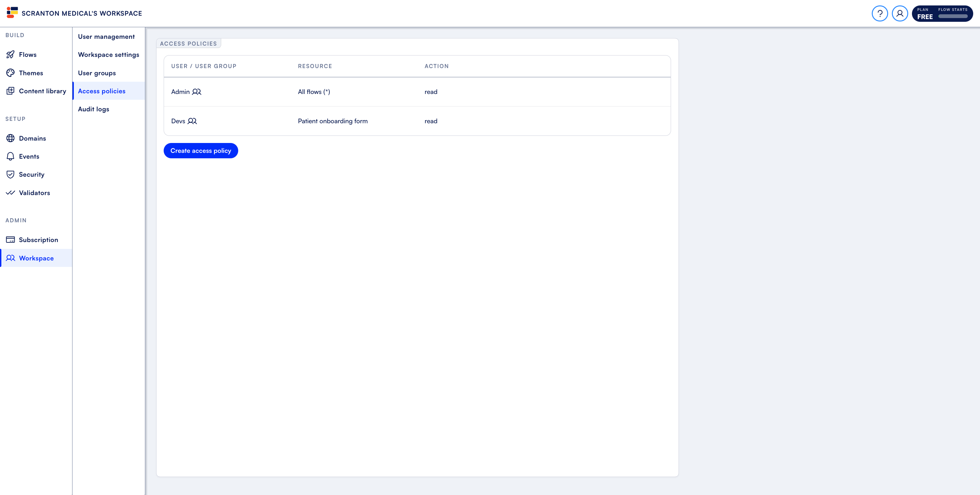
Task: Open the help question mark icon
Action: coord(880,14)
